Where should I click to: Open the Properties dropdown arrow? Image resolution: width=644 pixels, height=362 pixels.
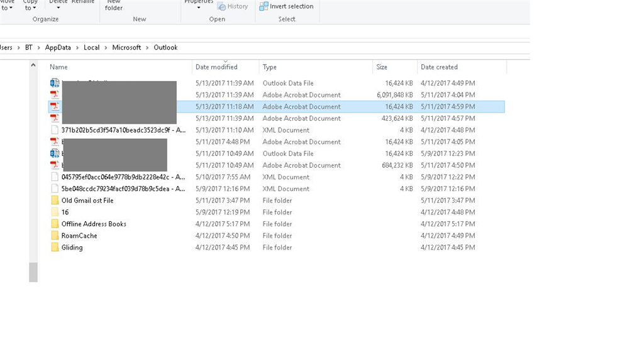pyautogui.click(x=199, y=8)
